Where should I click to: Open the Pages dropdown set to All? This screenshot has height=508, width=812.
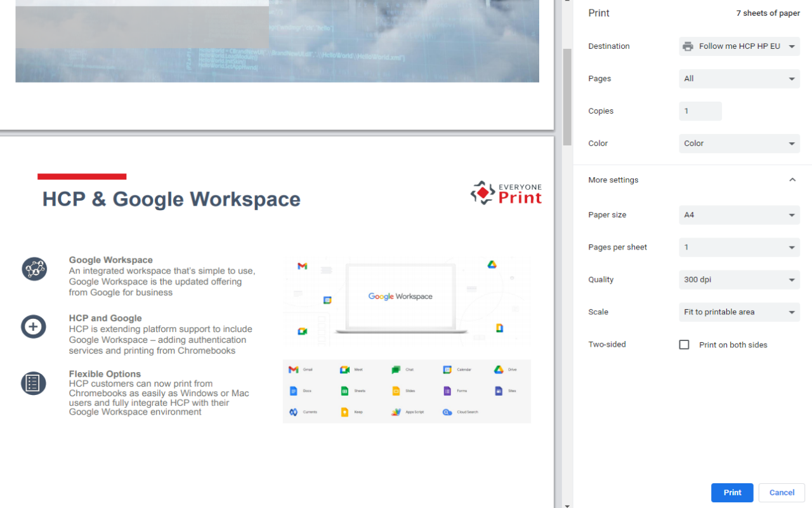click(x=739, y=79)
